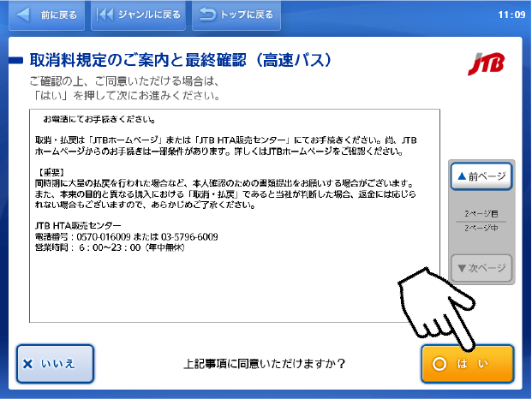Return to top with トップに戻る

point(236,15)
